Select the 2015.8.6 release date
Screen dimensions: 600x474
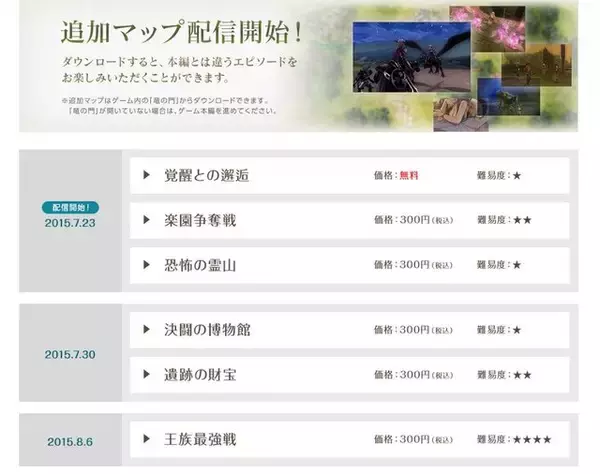pos(70,442)
